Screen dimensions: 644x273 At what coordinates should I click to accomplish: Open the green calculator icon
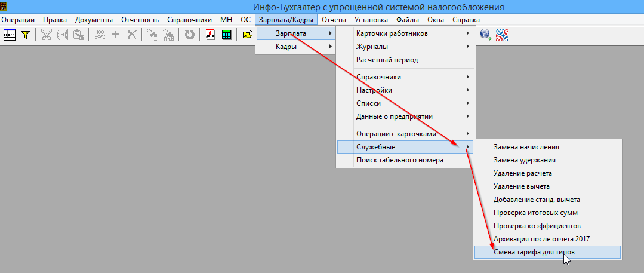(226, 35)
